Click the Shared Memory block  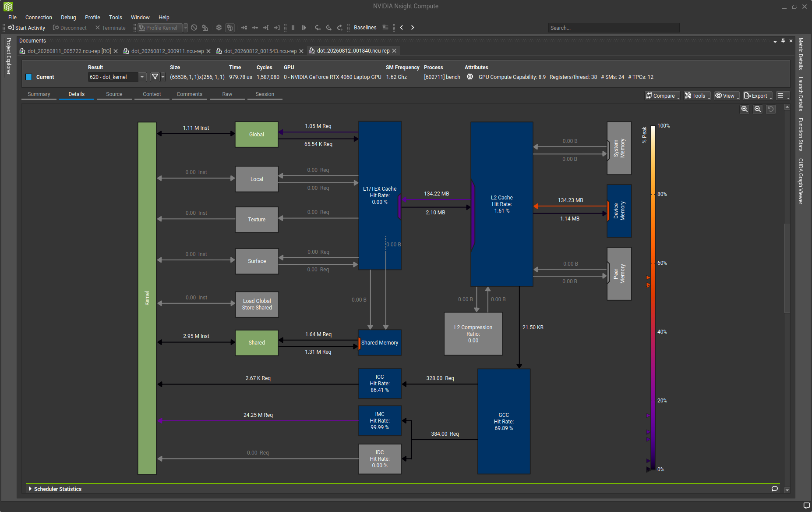pyautogui.click(x=380, y=343)
